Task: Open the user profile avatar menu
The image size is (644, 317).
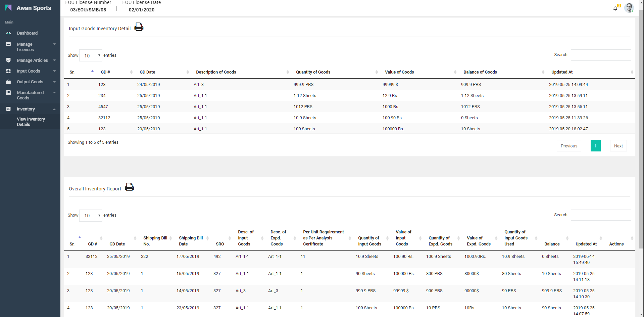Action: (x=629, y=8)
